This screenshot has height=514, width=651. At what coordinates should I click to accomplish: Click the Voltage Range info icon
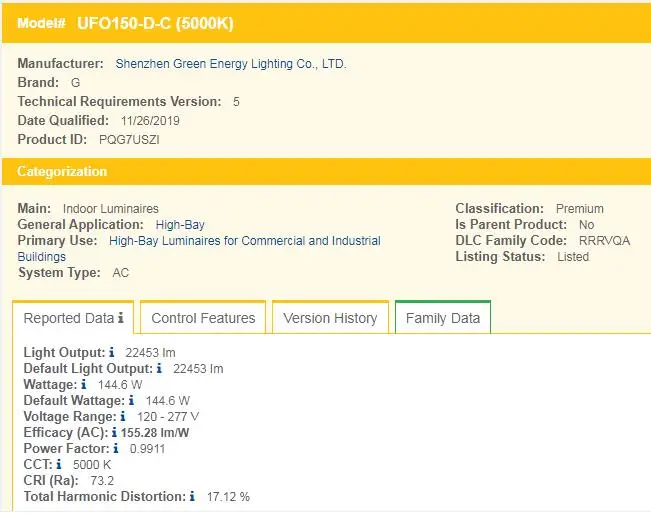(x=123, y=417)
